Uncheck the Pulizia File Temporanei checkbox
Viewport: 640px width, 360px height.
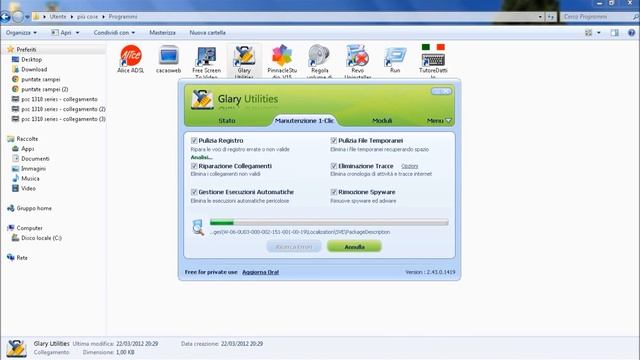[333, 140]
